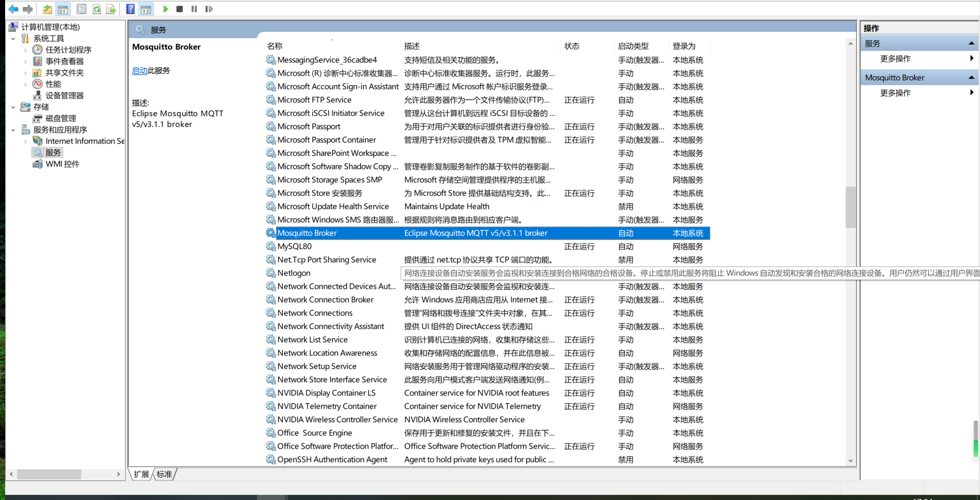
Task: Click the Pause Service toolbar icon
Action: (194, 9)
